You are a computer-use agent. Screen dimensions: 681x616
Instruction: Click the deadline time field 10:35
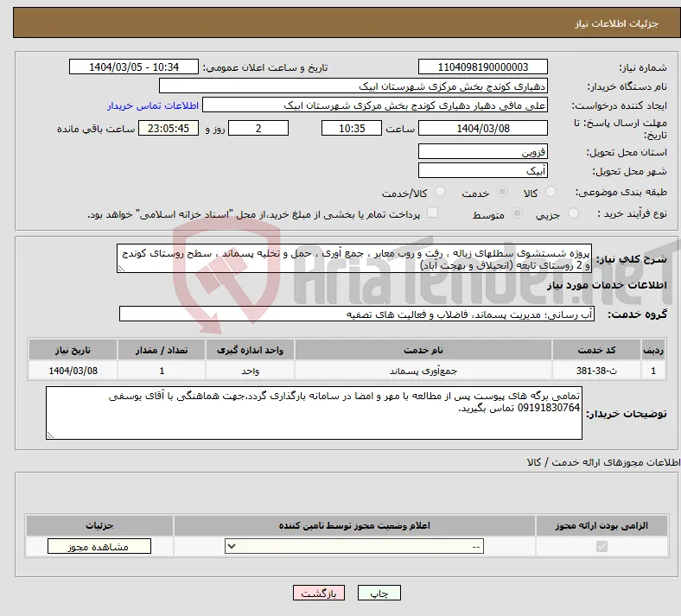click(352, 128)
